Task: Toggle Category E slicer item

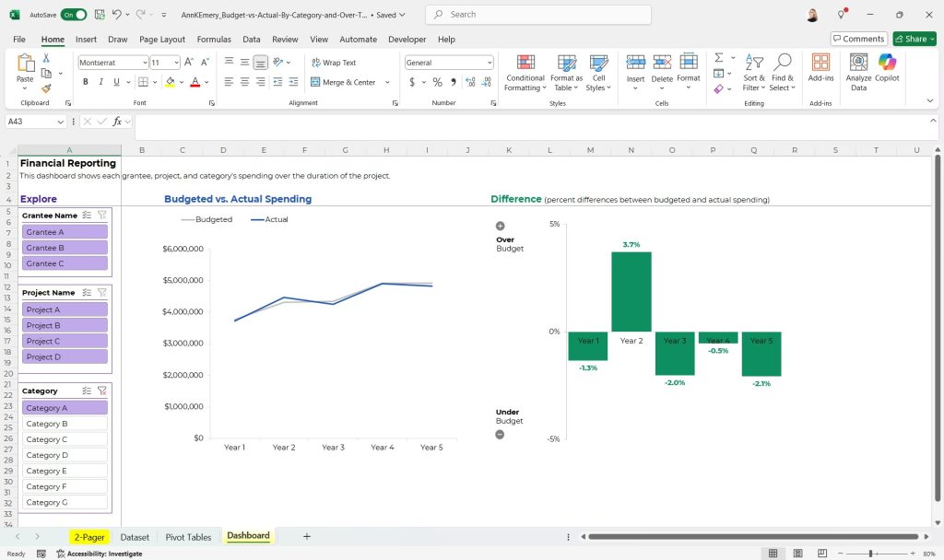Action: (x=65, y=471)
